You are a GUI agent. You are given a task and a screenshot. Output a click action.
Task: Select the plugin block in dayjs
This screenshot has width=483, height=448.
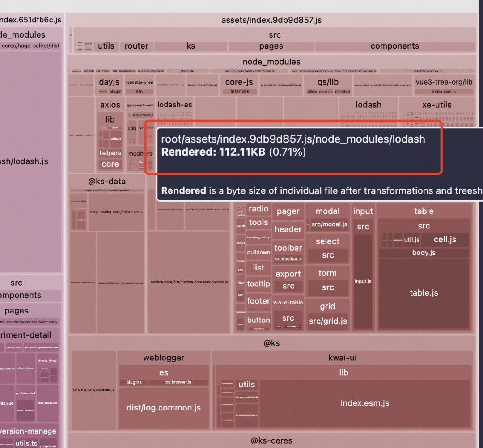[x=115, y=92]
